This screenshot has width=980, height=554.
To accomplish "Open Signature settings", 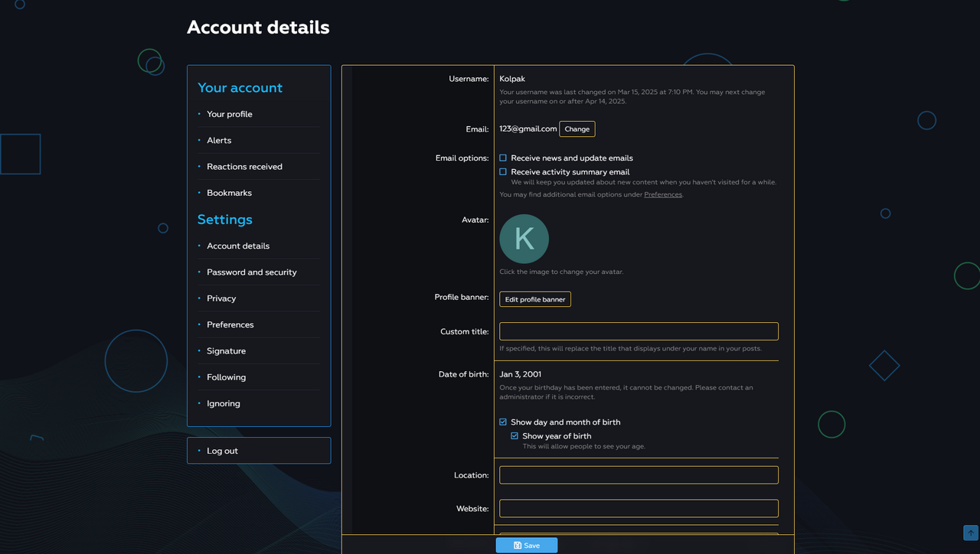I will 226,351.
